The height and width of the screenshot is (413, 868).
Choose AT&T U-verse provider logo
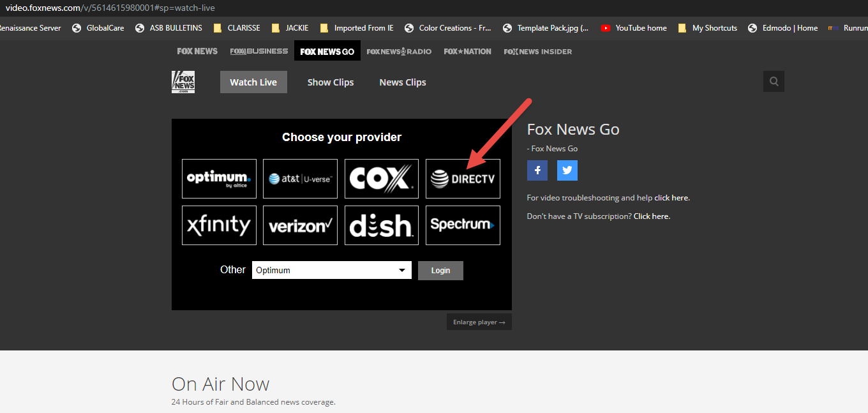[x=300, y=179]
